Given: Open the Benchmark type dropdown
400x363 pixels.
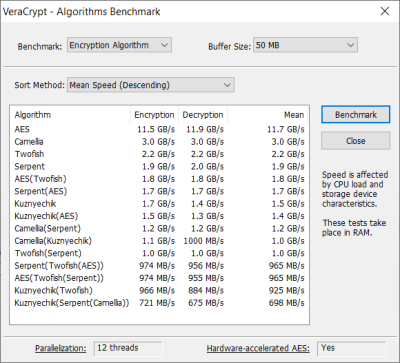Looking at the screenshot, I should coord(119,45).
